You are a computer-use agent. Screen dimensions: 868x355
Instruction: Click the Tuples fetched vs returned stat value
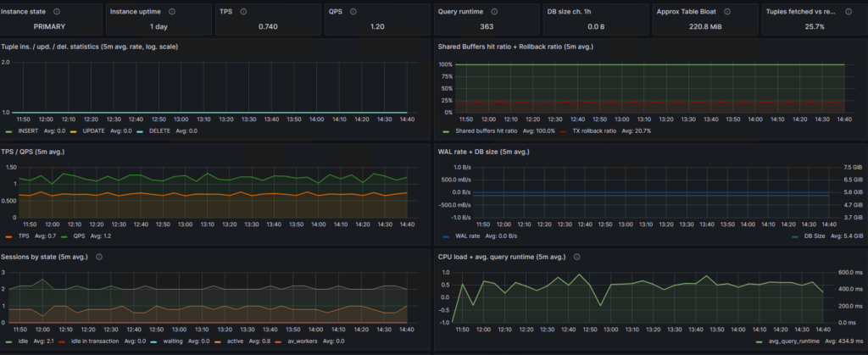tap(814, 26)
